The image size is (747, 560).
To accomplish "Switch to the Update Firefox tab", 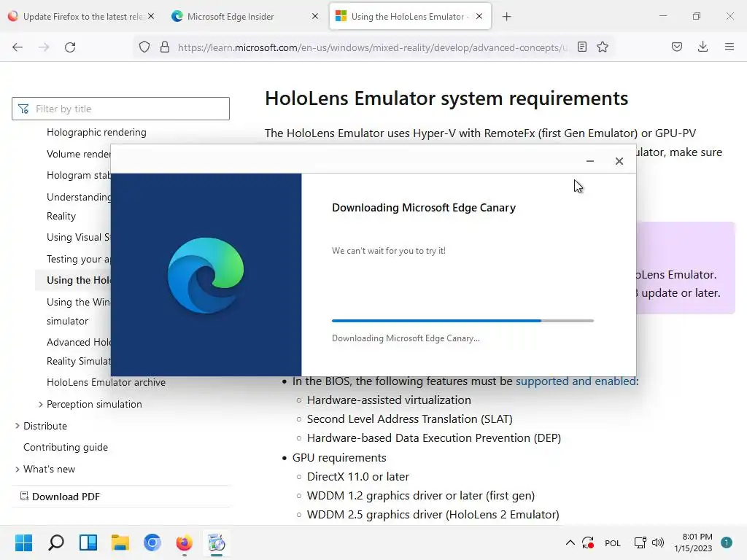I will [82, 17].
